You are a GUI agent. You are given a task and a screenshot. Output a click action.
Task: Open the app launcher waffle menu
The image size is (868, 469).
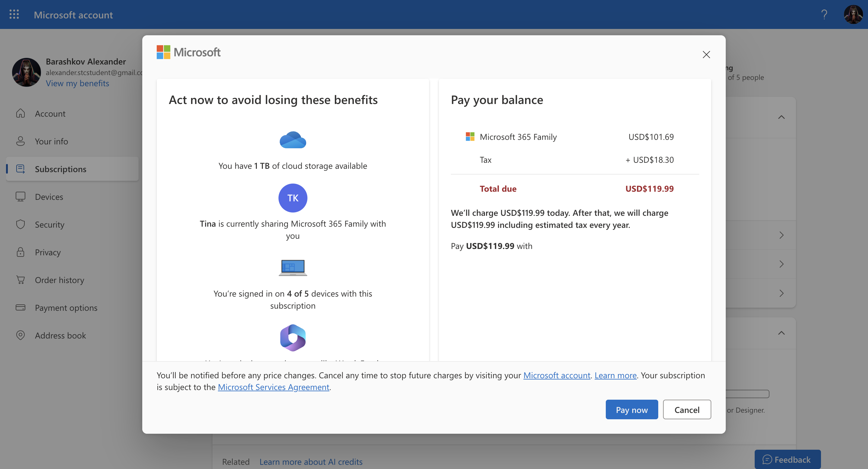(14, 14)
